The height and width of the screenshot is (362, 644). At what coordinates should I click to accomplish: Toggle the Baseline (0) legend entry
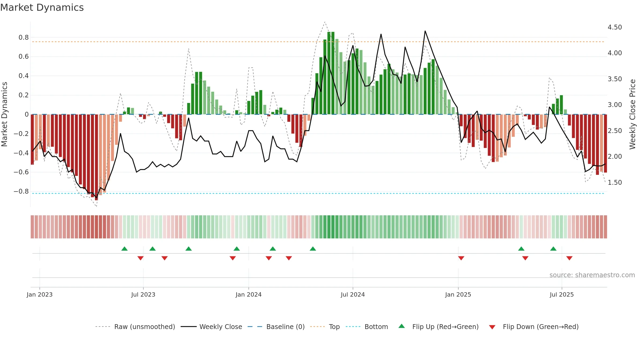coord(286,327)
